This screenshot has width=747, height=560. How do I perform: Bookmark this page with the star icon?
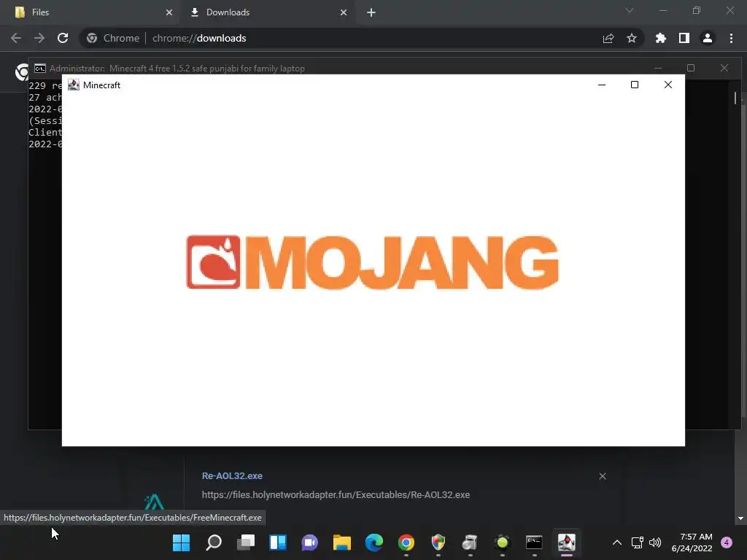pyautogui.click(x=632, y=38)
